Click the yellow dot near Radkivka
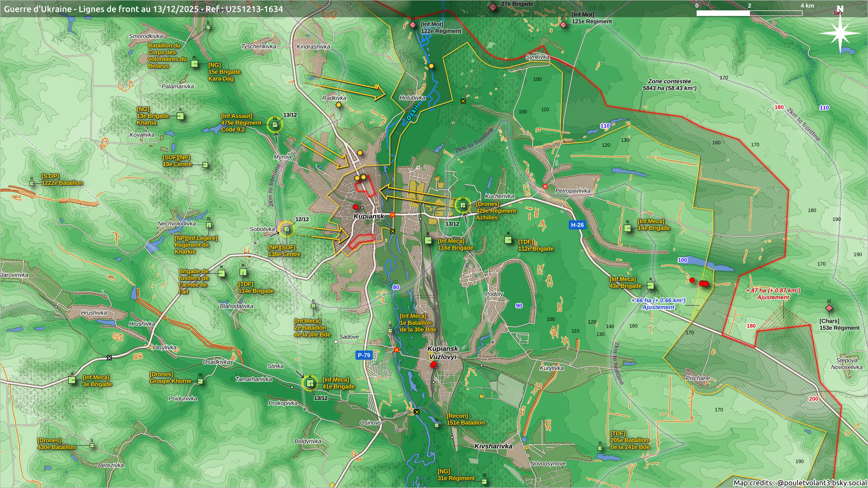The image size is (868, 488). 339,105
